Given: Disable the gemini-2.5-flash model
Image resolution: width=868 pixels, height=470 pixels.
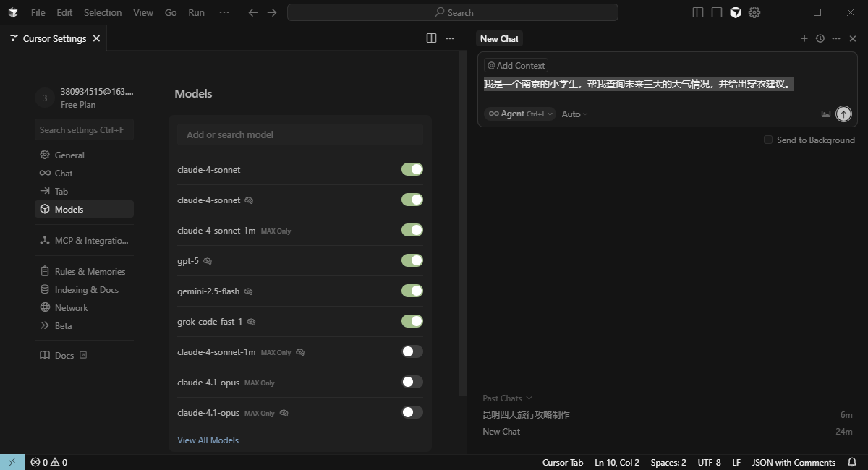Looking at the screenshot, I should pos(412,291).
